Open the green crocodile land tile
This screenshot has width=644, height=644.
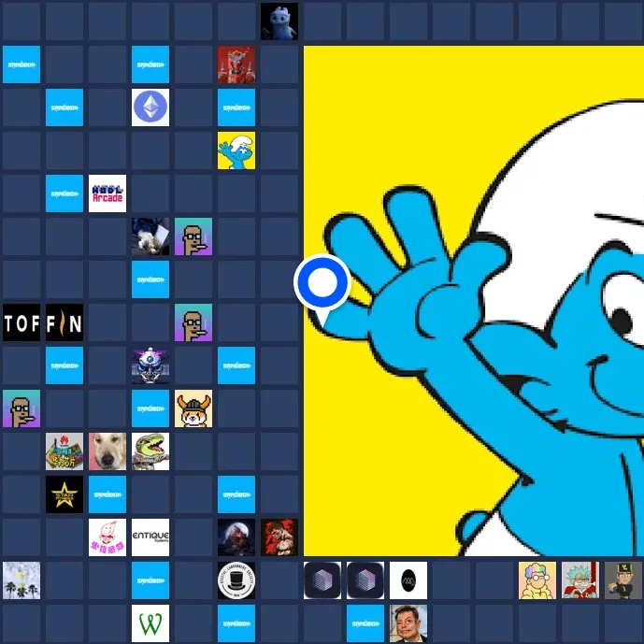coord(150,451)
